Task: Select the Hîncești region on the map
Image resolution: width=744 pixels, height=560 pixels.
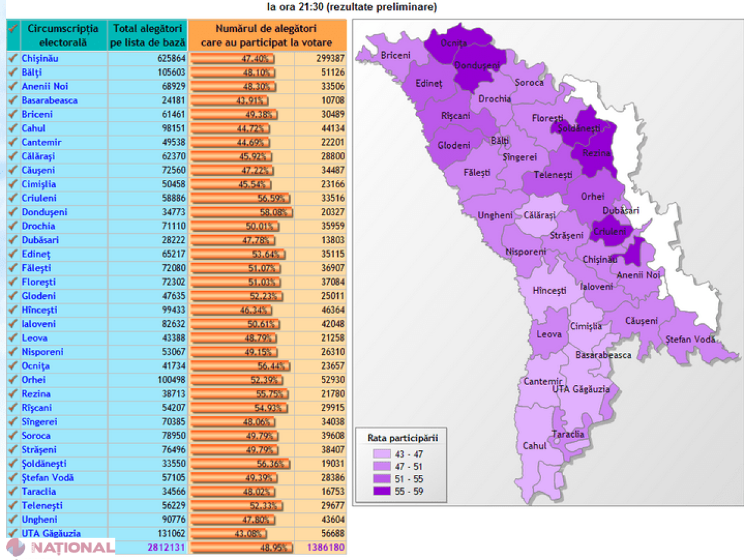Action: point(549,290)
